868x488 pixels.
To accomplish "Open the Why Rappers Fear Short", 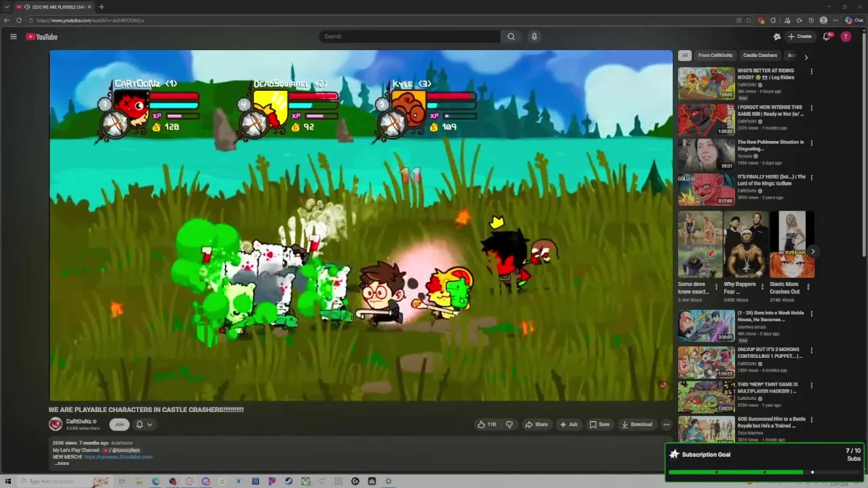I will pos(745,245).
